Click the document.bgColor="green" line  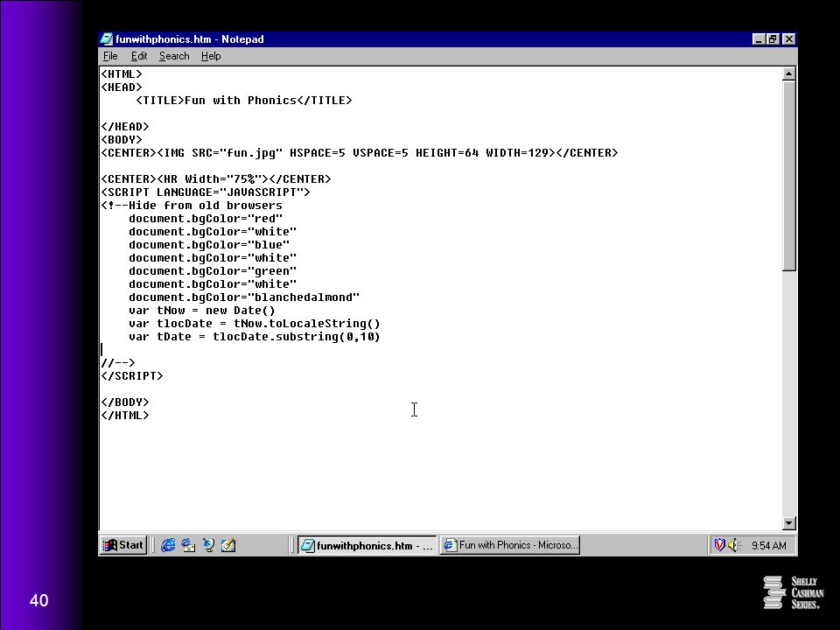click(x=213, y=271)
